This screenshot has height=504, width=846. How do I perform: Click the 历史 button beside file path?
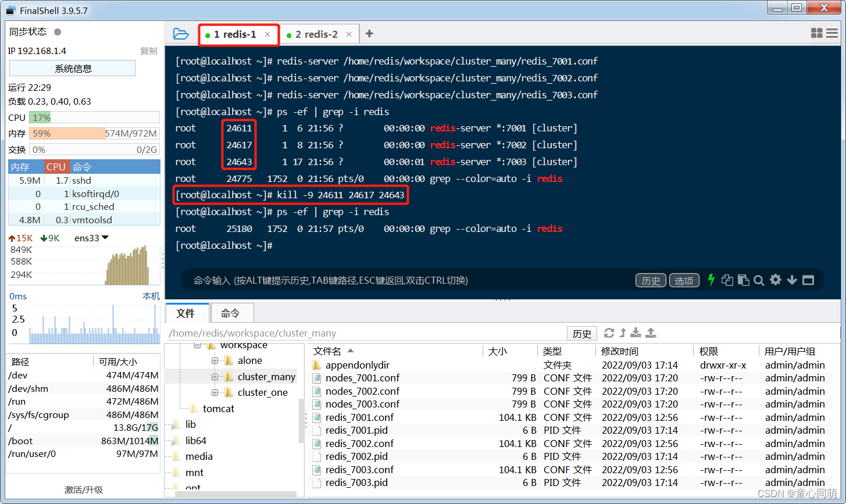582,333
